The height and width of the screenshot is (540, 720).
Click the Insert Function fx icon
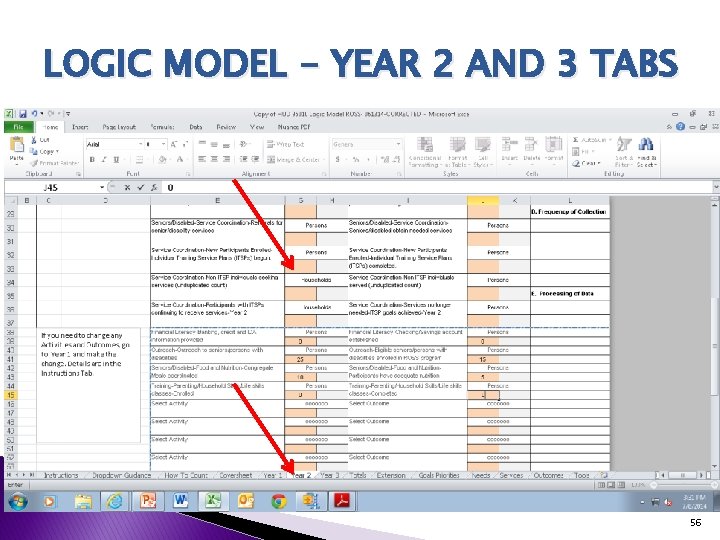(x=154, y=187)
